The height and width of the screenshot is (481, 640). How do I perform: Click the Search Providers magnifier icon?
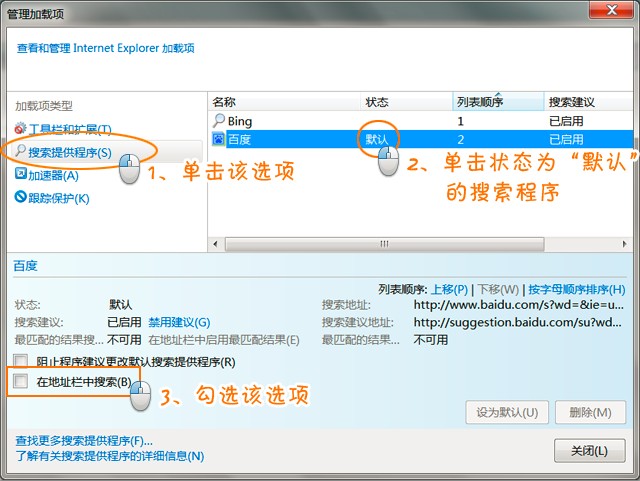[x=20, y=153]
